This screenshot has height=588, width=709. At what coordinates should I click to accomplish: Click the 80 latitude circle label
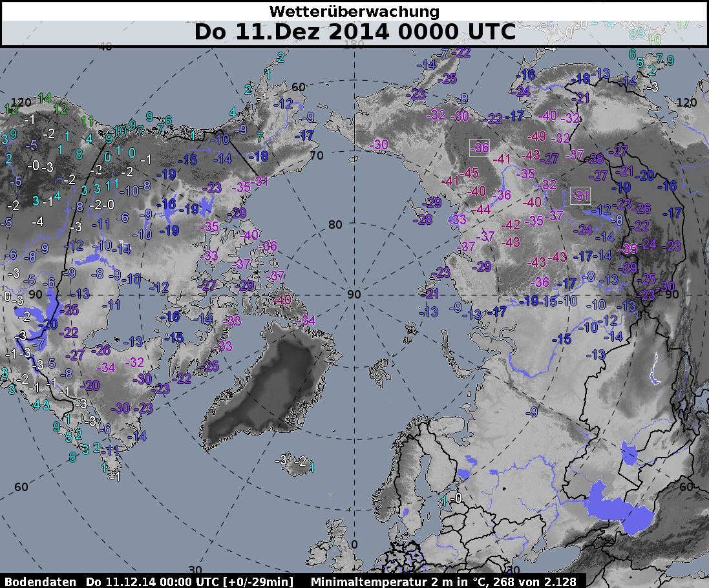coord(335,225)
